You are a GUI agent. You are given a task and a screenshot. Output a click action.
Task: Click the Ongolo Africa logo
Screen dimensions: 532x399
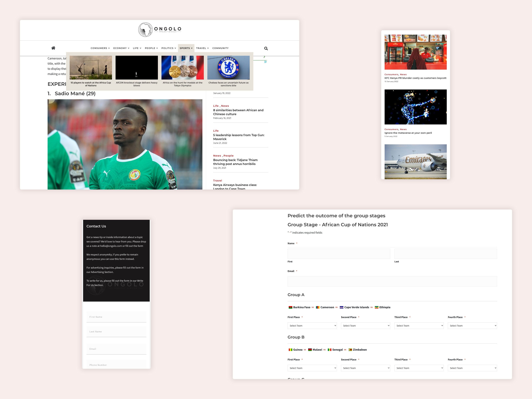[159, 30]
